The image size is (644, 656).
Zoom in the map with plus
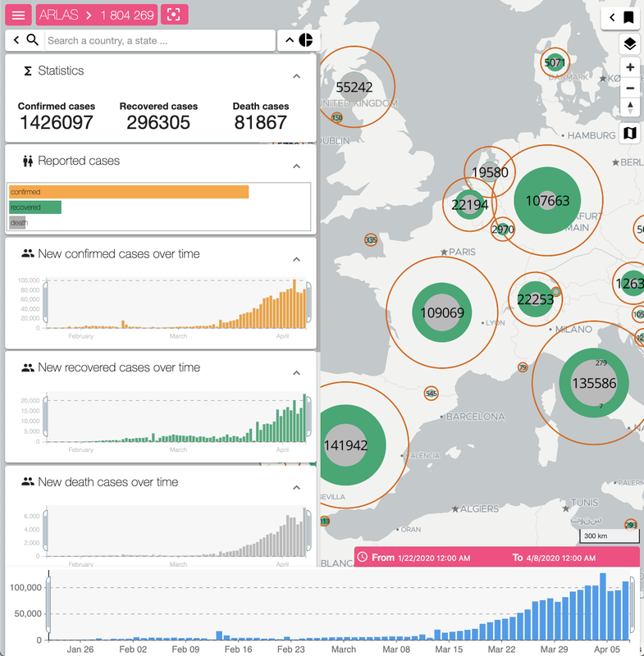point(630,67)
